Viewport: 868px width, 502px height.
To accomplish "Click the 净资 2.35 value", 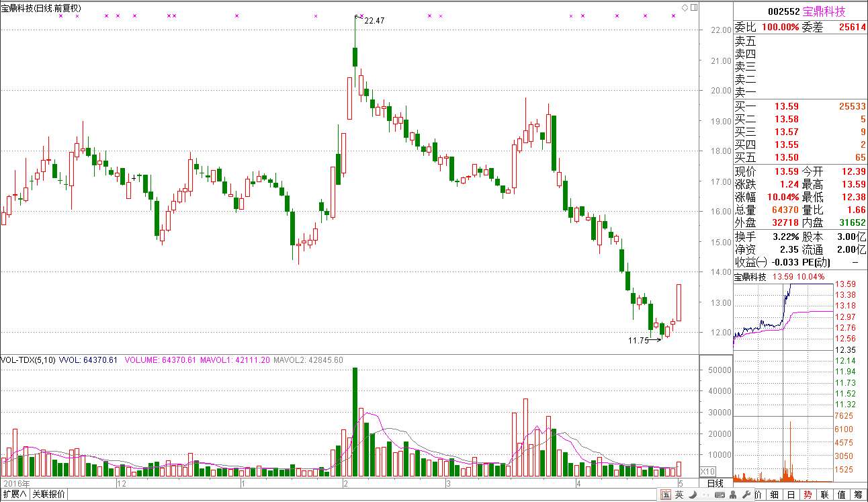I will coord(789,249).
